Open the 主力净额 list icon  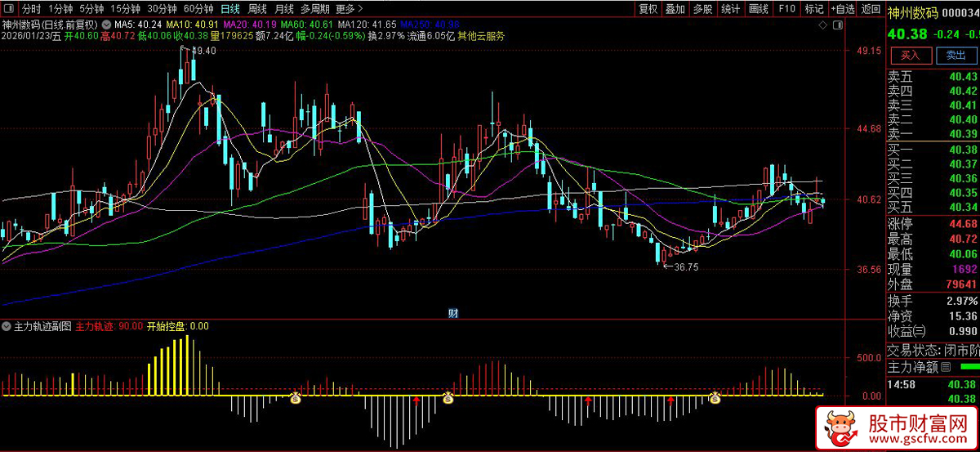pyautogui.click(x=947, y=367)
